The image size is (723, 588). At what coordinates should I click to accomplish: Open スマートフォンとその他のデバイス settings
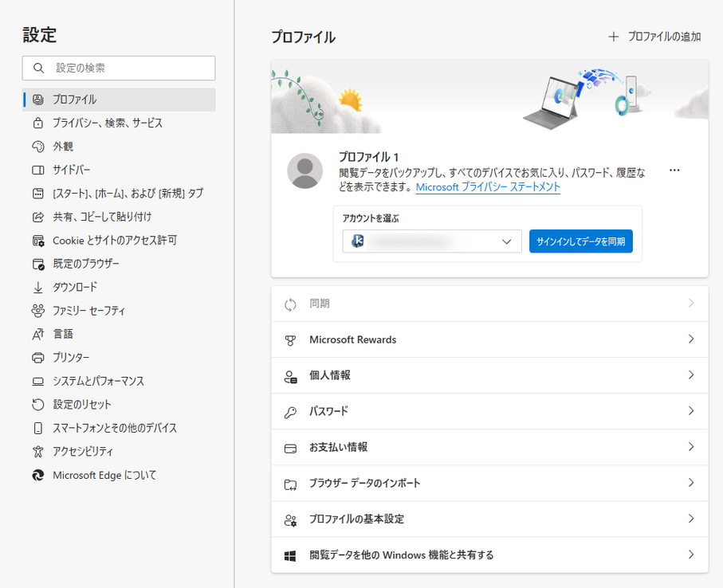click(x=119, y=428)
